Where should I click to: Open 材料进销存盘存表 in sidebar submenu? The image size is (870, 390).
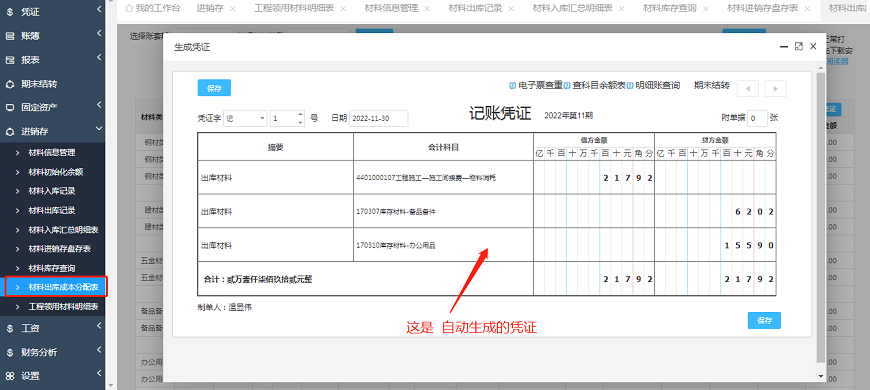59,249
